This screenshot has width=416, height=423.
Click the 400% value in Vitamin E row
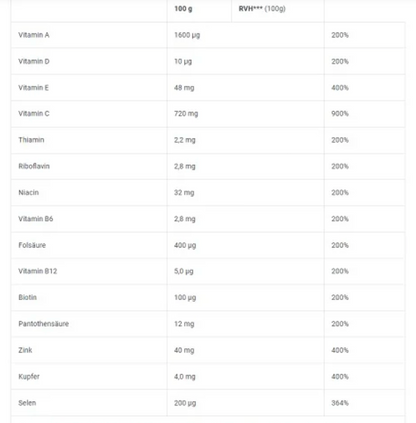pos(340,88)
